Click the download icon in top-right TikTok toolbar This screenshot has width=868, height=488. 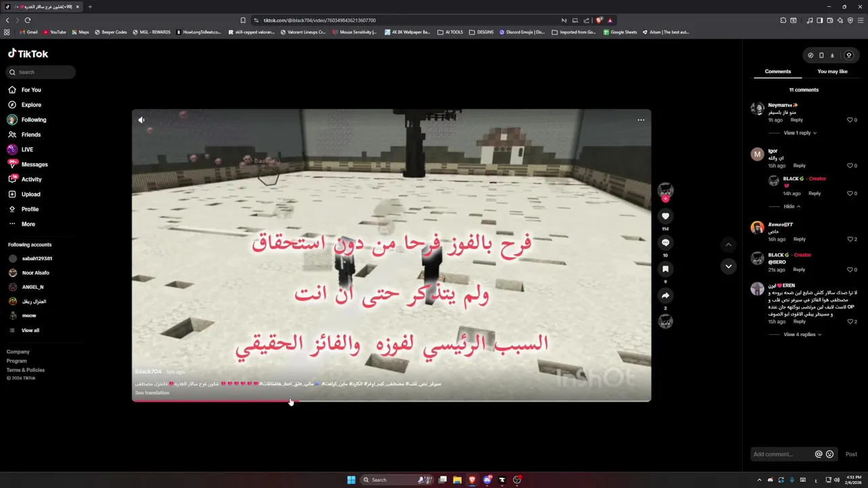(x=832, y=56)
